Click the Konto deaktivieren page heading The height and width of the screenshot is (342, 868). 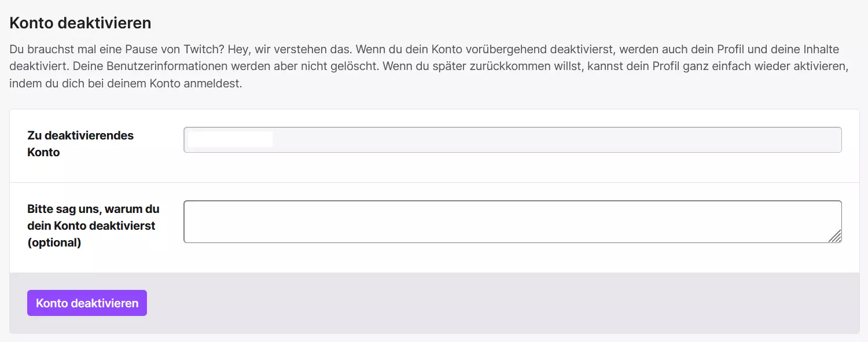coord(80,23)
